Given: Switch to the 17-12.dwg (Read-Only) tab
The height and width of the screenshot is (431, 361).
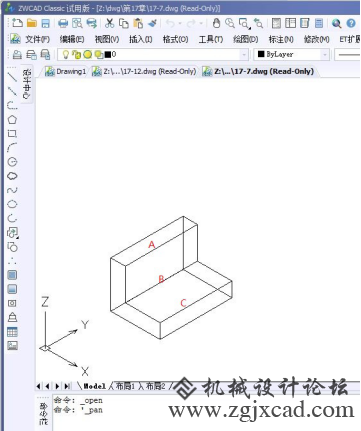Looking at the screenshot, I should [144, 71].
